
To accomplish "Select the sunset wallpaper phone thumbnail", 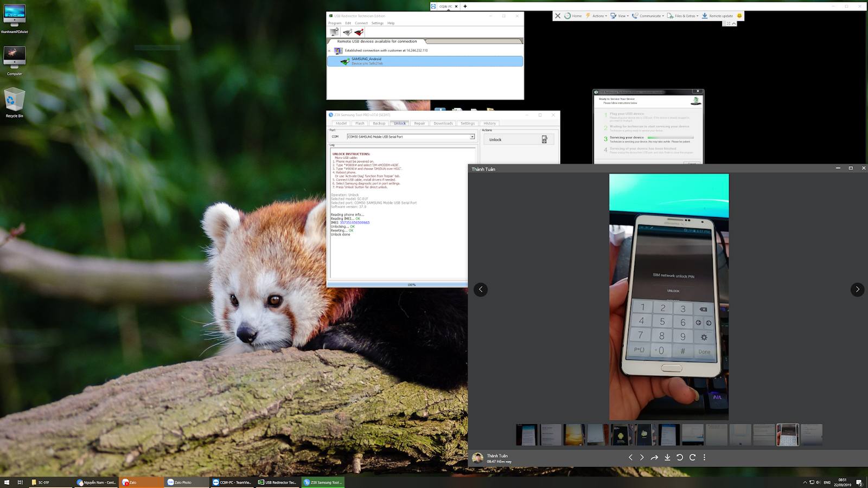I will 574,435.
